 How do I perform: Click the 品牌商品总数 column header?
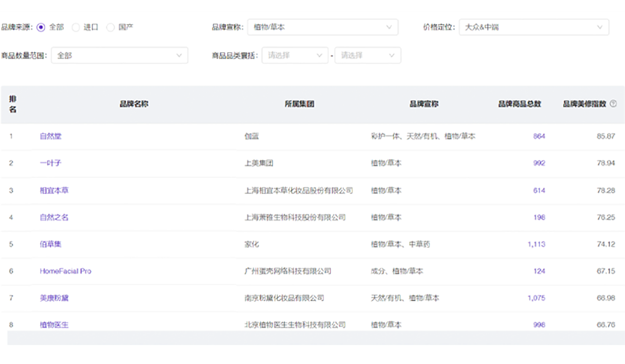tap(519, 104)
